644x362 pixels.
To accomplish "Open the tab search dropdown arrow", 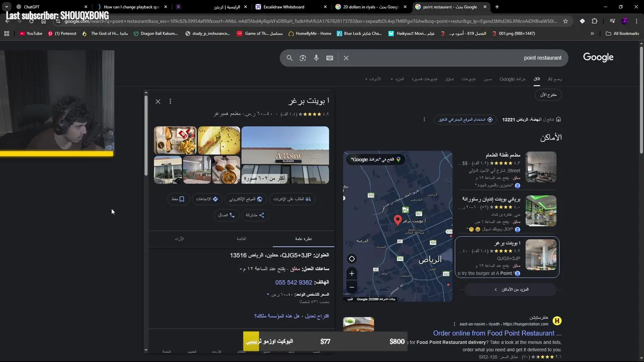I will pyautogui.click(x=7, y=7).
